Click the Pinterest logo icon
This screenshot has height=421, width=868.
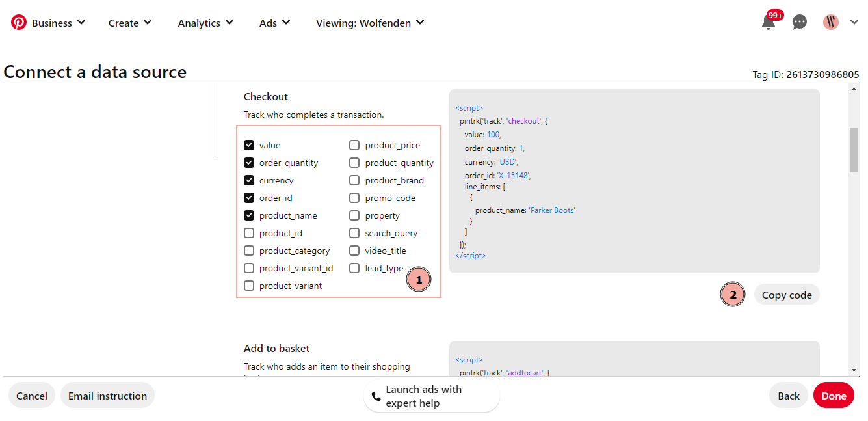tap(19, 23)
